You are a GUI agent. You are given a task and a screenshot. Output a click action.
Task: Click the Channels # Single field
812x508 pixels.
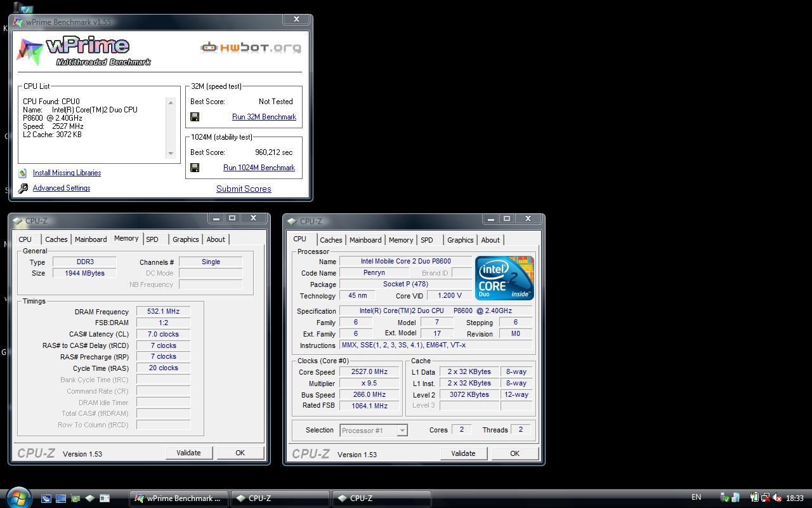click(211, 262)
